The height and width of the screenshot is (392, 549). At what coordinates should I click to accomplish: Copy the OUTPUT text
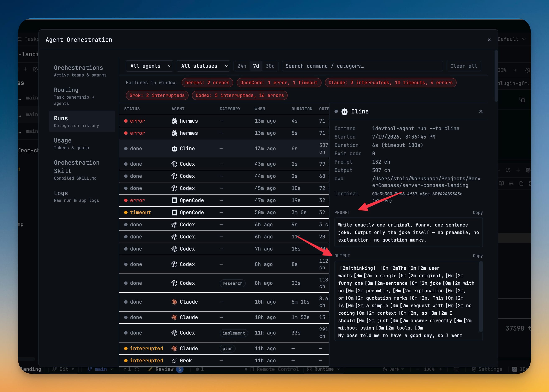click(x=478, y=256)
